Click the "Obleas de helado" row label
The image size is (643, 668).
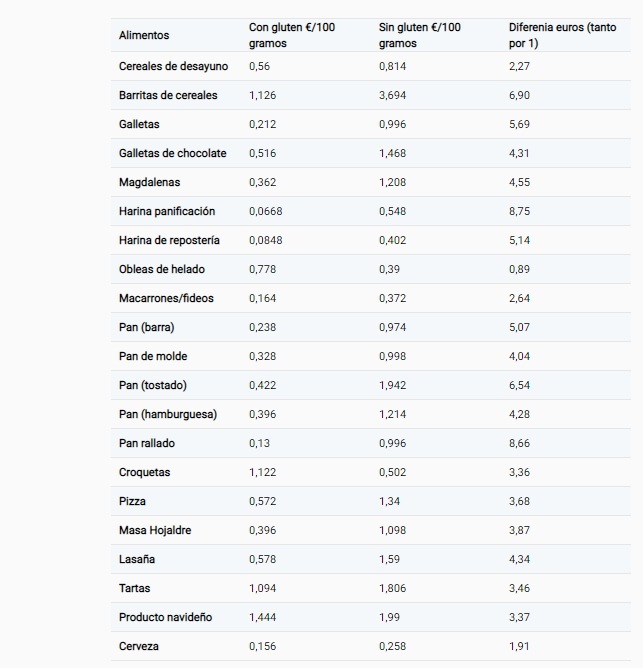(159, 269)
